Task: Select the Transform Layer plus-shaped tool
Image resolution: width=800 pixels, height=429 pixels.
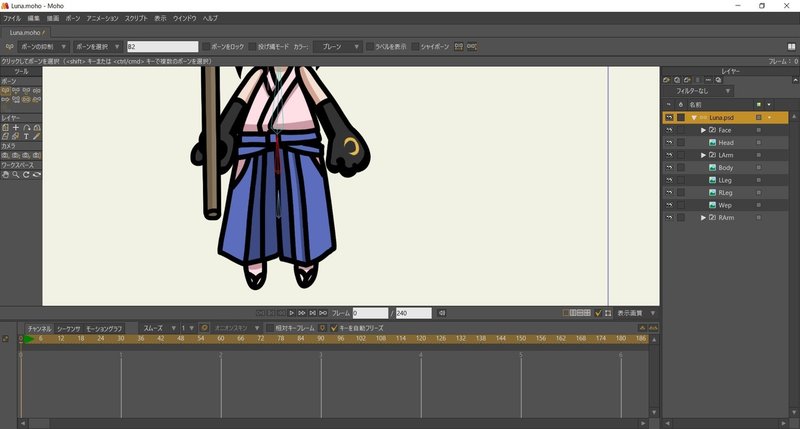Action: pyautogui.click(x=16, y=128)
